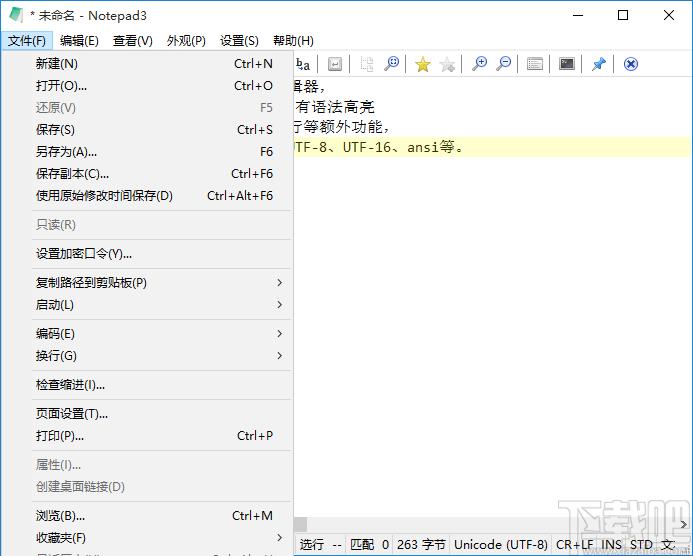Minimize the Notepad3 window
Viewport: 693px width, 556px height.
(578, 15)
